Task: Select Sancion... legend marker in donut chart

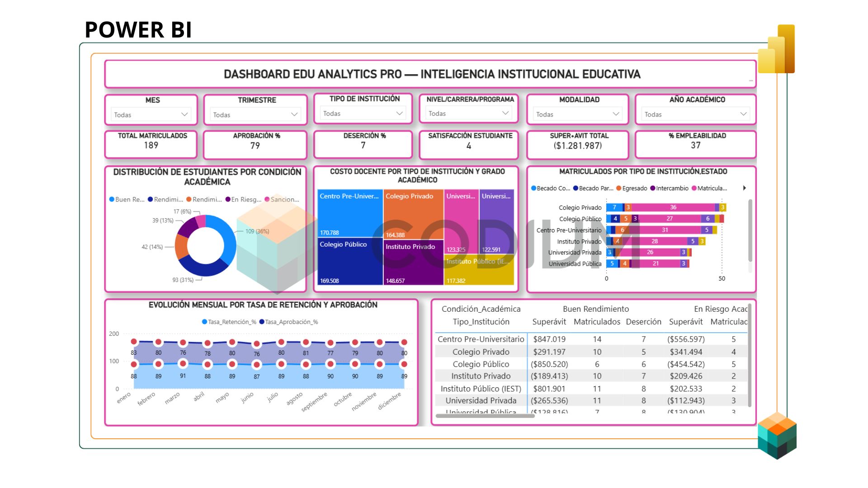Action: click(267, 199)
